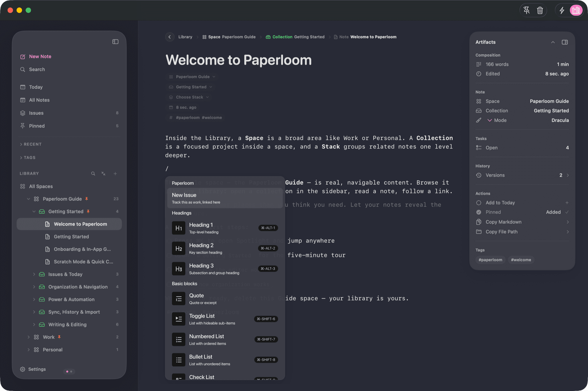Click the trash delete icon in top bar
The image size is (588, 391).
[x=540, y=11]
